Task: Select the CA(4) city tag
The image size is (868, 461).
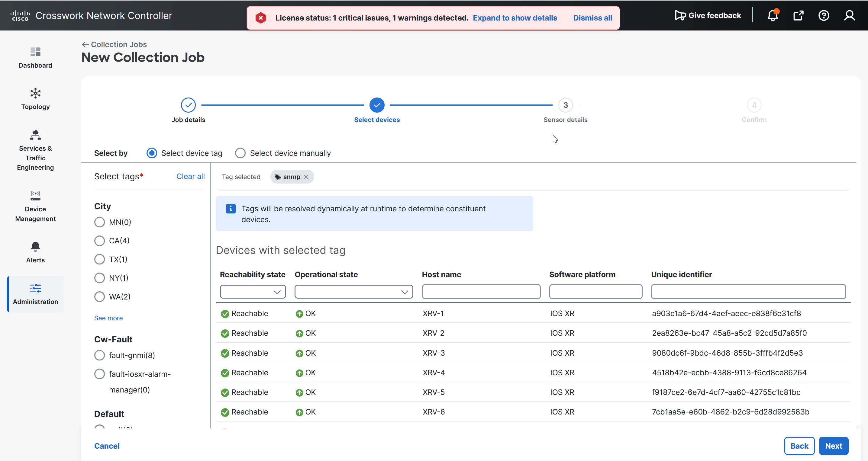Action: point(99,240)
